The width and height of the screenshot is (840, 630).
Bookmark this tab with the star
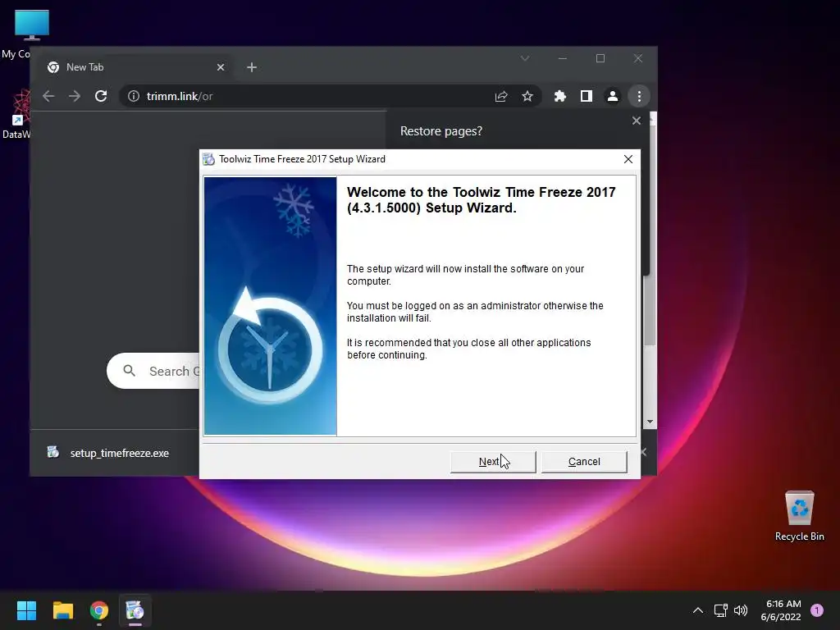coord(527,96)
